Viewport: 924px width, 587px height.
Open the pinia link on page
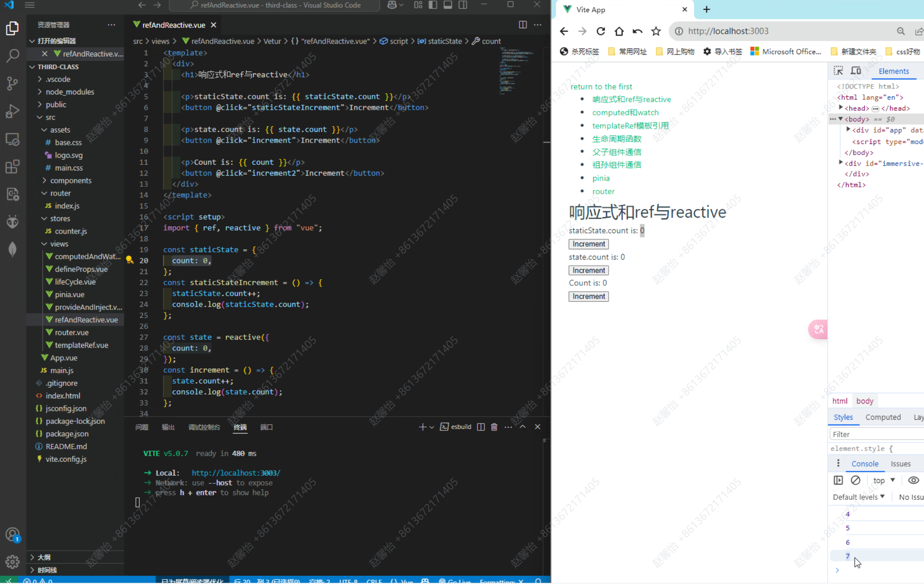(x=601, y=178)
